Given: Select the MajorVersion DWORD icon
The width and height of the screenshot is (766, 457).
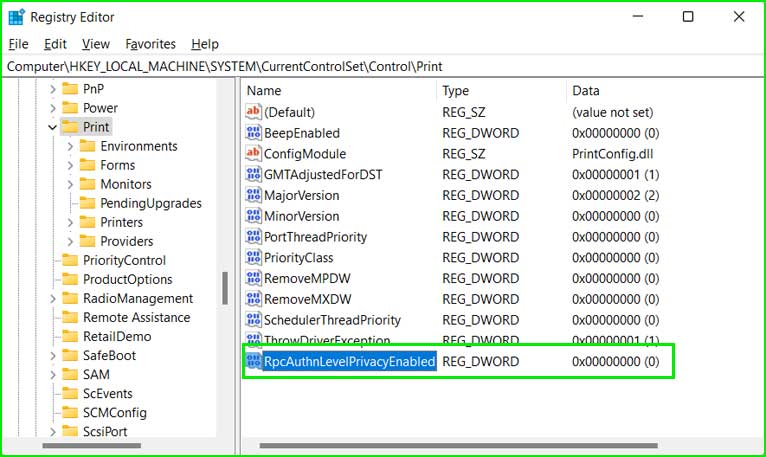Looking at the screenshot, I should coord(253,195).
